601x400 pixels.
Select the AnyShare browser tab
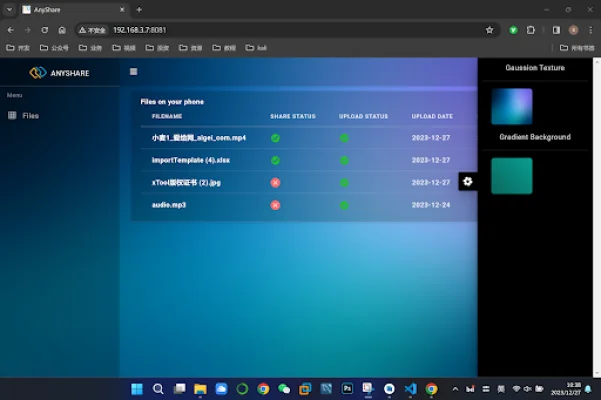(x=70, y=9)
